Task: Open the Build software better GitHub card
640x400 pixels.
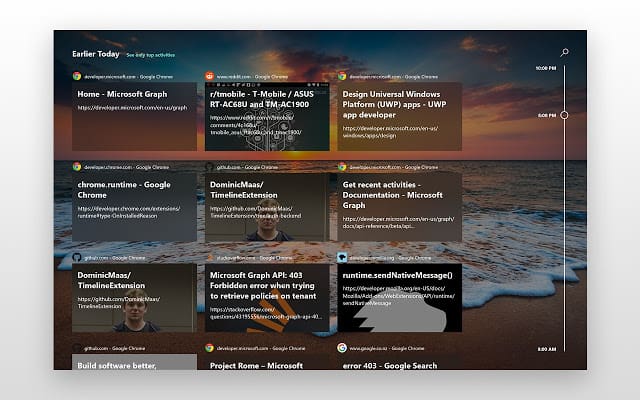Action: click(x=134, y=363)
